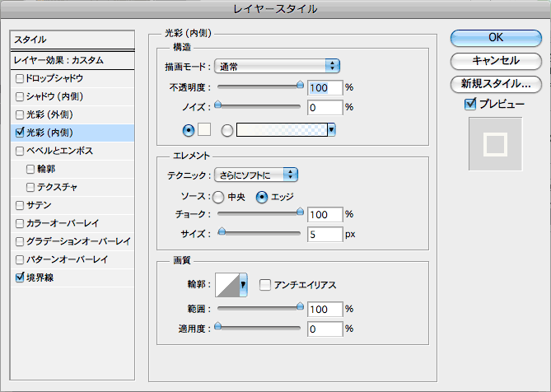Enable the アンチエイリアス checkbox

pyautogui.click(x=265, y=285)
